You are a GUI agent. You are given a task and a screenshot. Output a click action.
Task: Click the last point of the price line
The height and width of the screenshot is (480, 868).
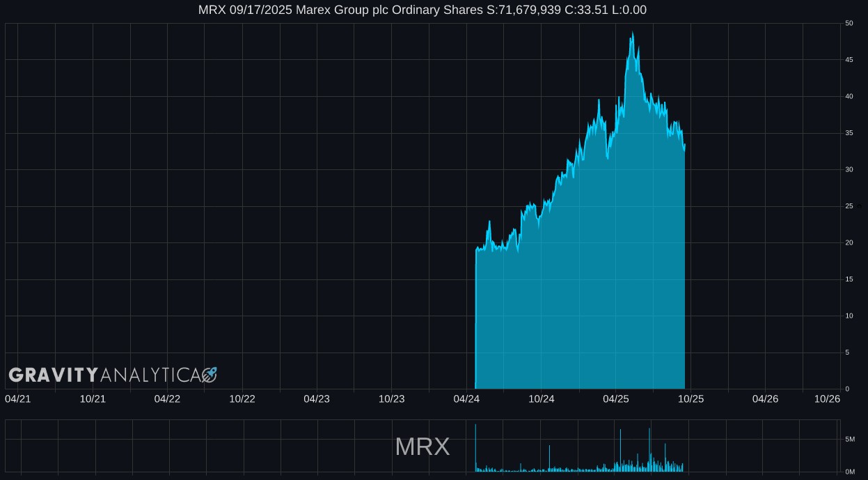point(685,146)
